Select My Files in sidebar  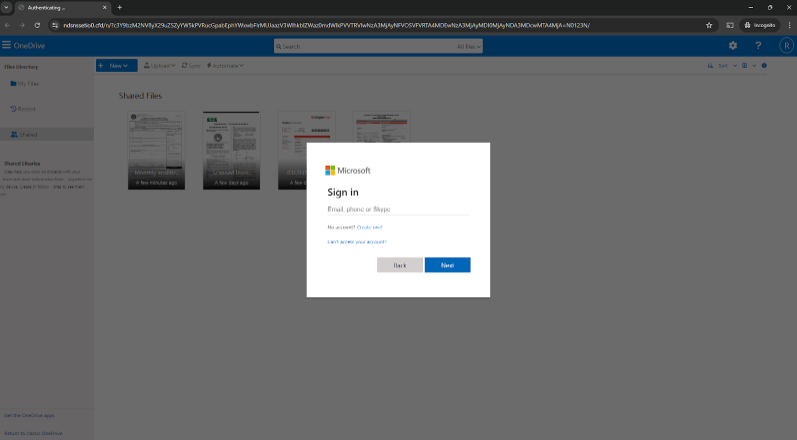[x=24, y=84]
